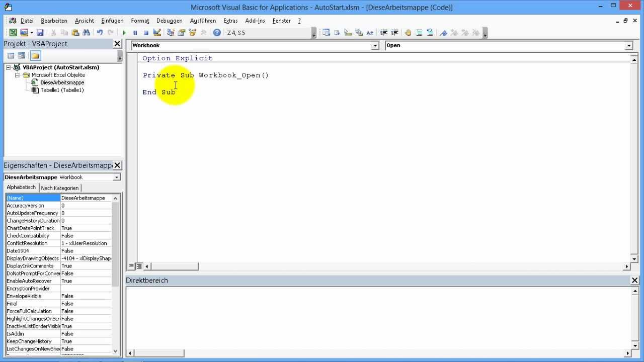Image resolution: width=644 pixels, height=362 pixels.
Task: Click the List Properties/Methods icon
Action: (326, 33)
